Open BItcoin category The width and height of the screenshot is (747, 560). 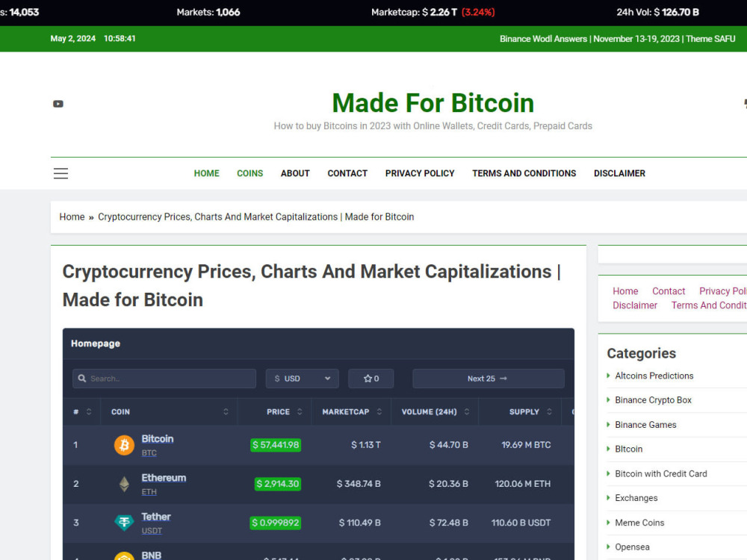629,449
